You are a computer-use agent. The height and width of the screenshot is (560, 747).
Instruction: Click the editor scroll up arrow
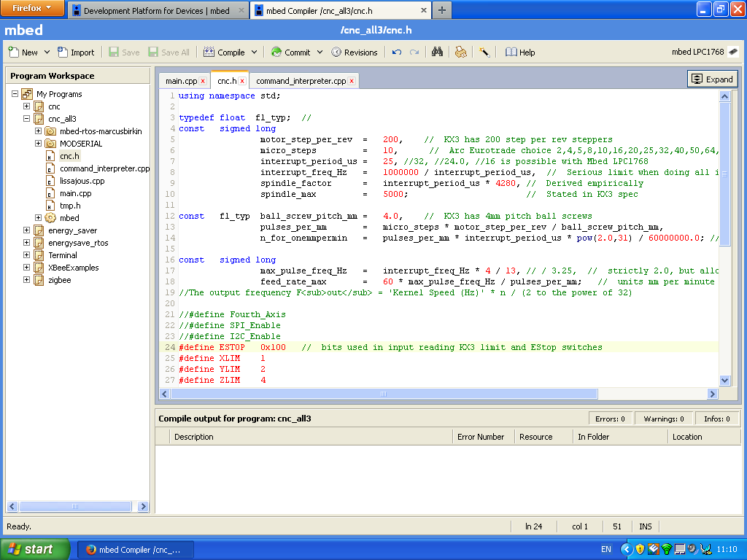[724, 96]
